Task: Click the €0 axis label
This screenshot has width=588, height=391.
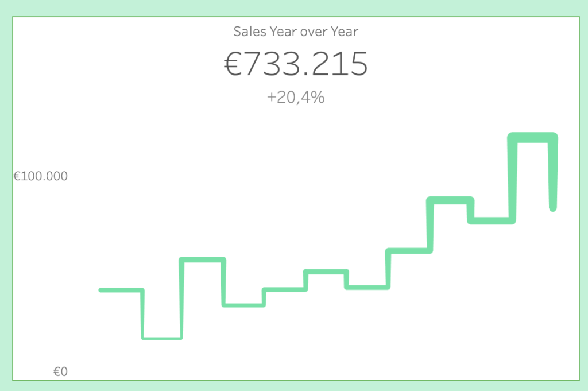Action: pyautogui.click(x=60, y=372)
